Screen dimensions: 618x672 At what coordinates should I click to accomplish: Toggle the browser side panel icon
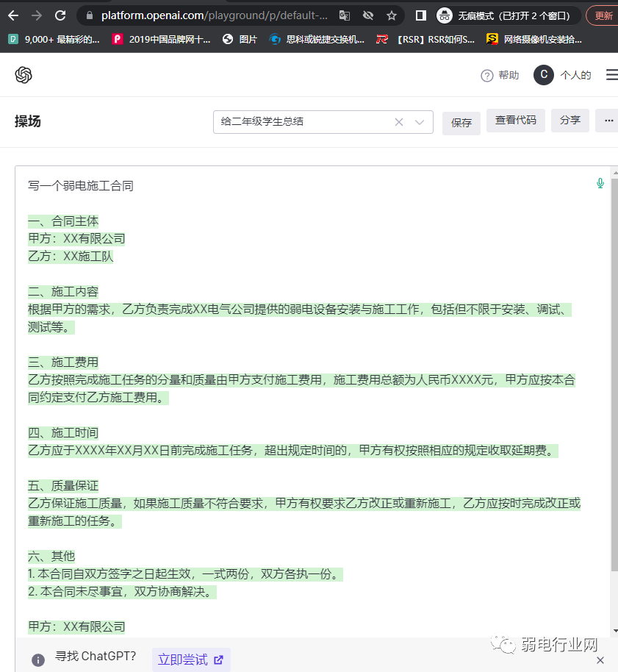point(421,15)
